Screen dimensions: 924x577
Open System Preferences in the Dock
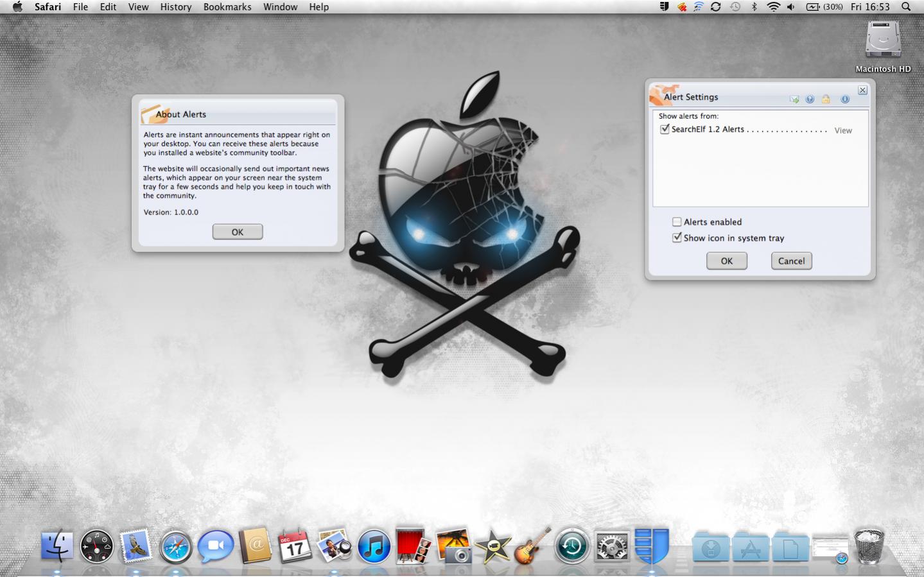612,547
